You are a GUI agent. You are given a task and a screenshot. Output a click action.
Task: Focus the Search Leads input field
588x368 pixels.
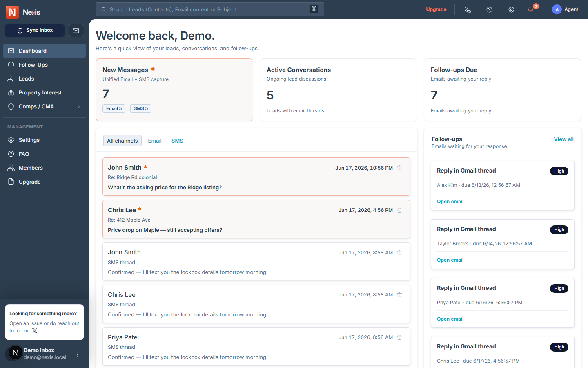pos(210,9)
